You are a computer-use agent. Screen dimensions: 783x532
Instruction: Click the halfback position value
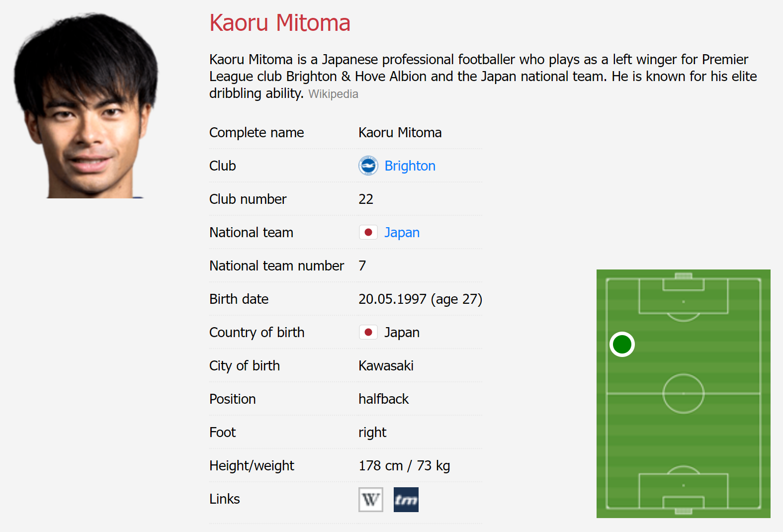[383, 399]
